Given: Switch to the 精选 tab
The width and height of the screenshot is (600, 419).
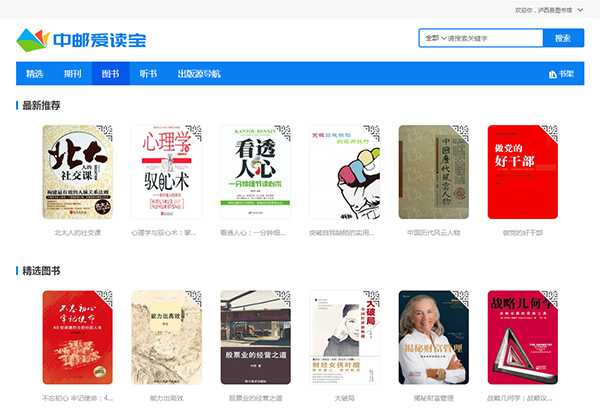Looking at the screenshot, I should [34, 73].
